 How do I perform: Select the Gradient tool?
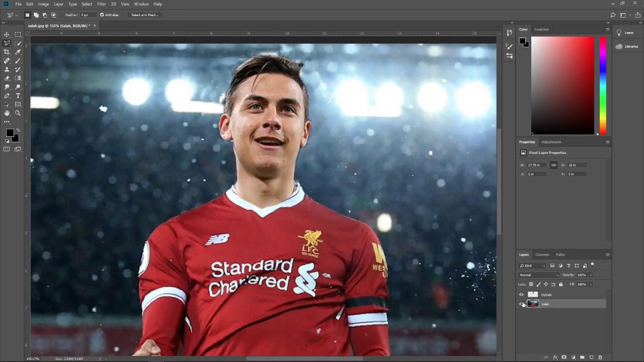(18, 78)
